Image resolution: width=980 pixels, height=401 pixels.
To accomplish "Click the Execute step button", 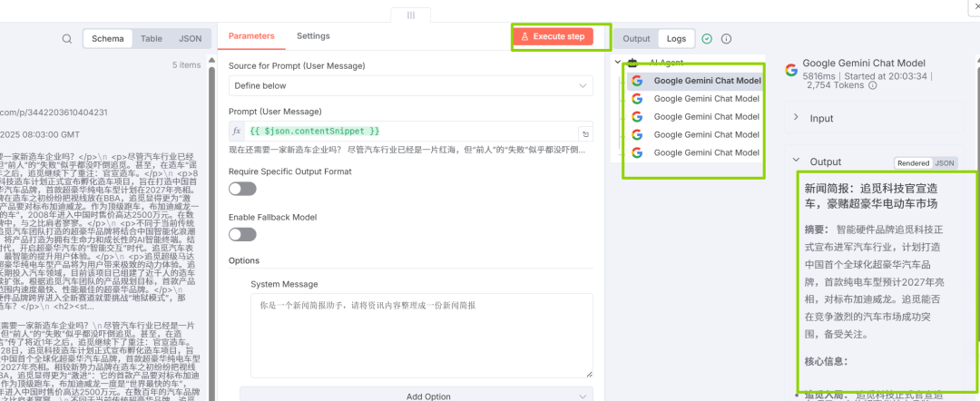I will click(x=554, y=37).
